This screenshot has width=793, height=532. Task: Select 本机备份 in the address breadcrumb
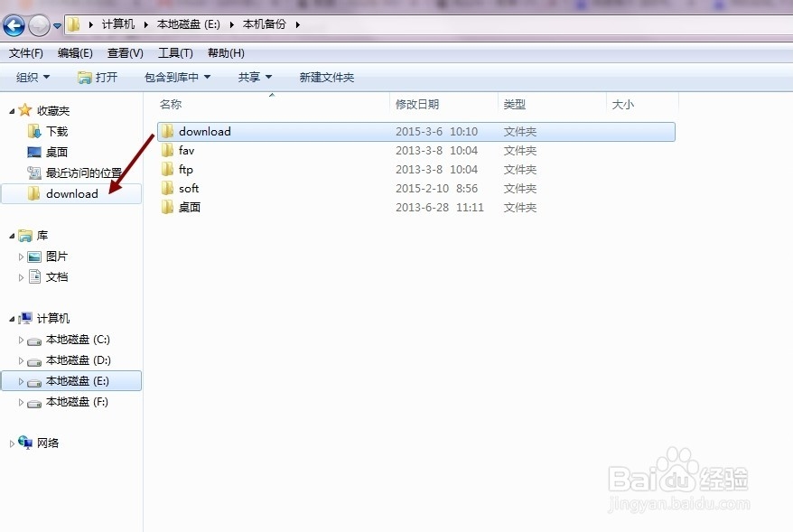click(264, 24)
